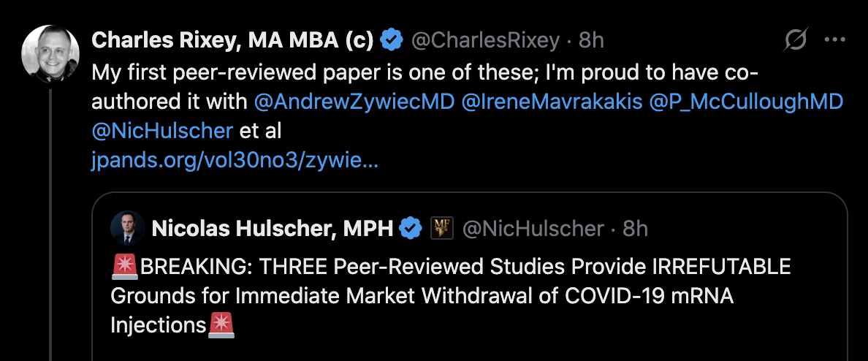
Task: Open the @P_McCulloughMD mention
Action: click(x=746, y=102)
